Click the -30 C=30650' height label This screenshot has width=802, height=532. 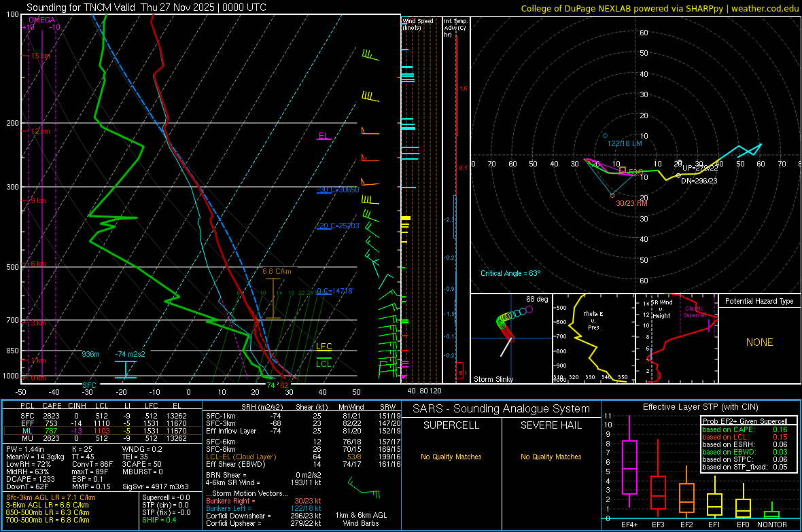338,190
